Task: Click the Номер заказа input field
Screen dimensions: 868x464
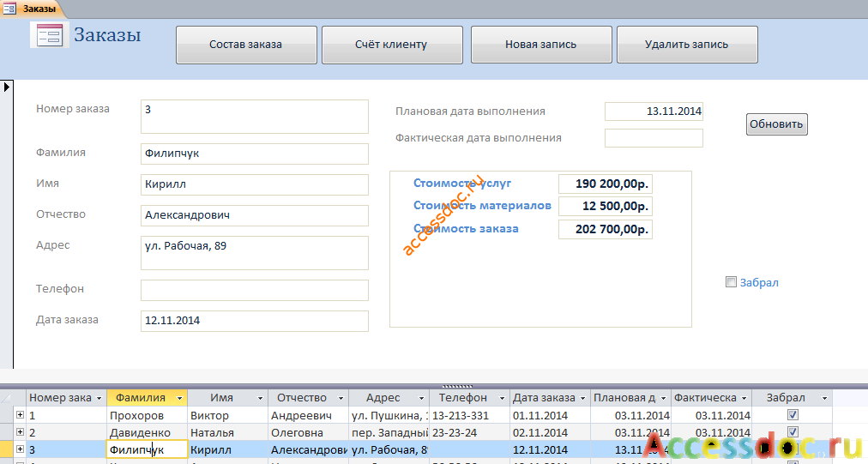Action: pyautogui.click(x=255, y=117)
